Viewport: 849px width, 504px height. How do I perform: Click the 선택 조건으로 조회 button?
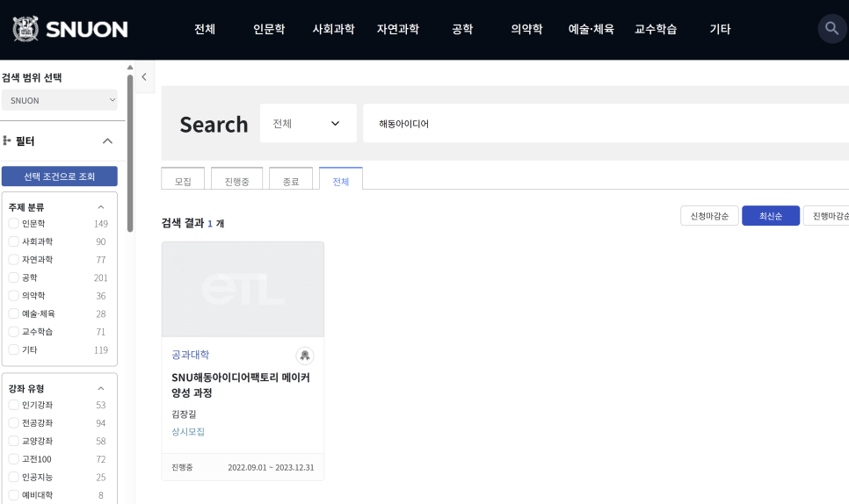point(60,176)
